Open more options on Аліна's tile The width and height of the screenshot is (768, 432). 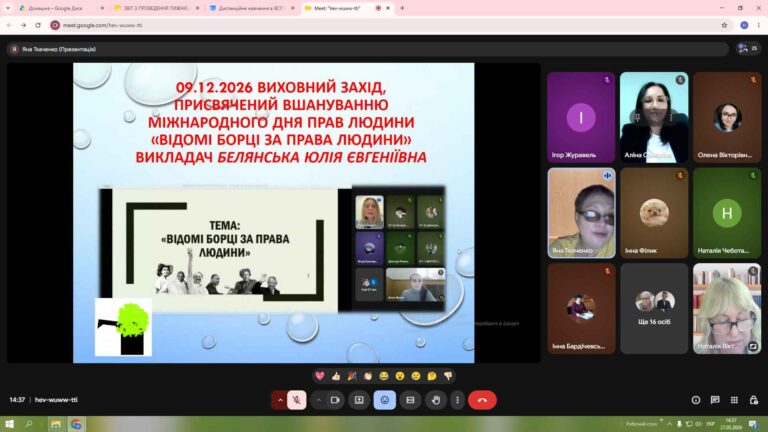(x=671, y=118)
